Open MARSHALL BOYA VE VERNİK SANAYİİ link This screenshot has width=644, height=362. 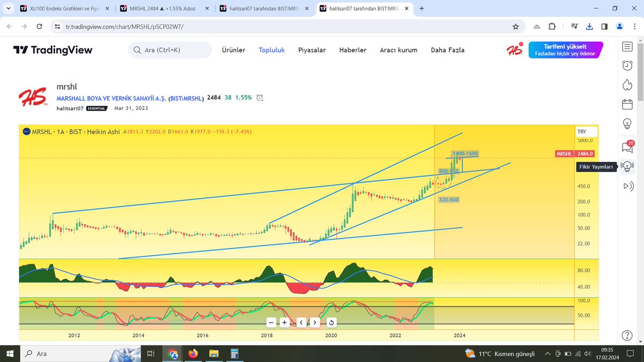pos(111,98)
